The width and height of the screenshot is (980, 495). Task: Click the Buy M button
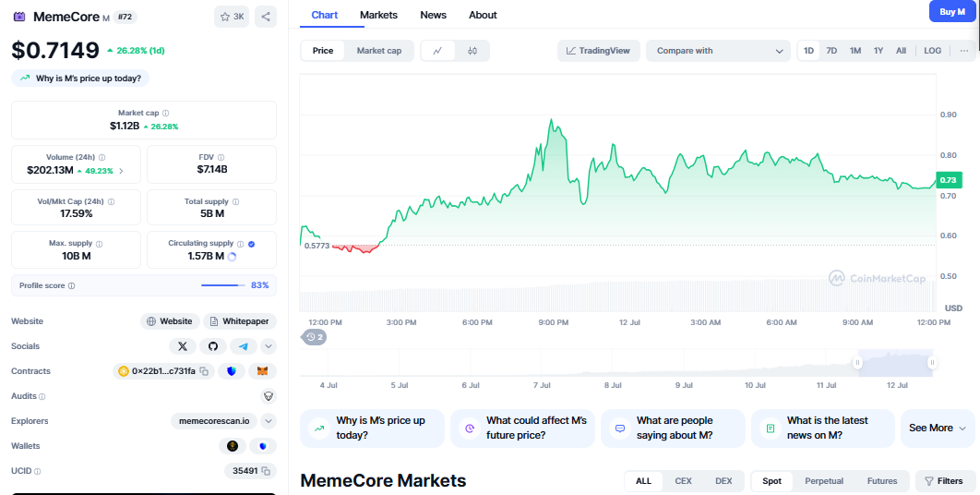pyautogui.click(x=952, y=12)
